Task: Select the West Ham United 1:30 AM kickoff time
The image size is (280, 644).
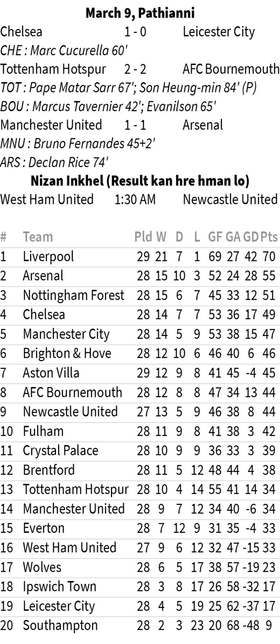Action: [135, 199]
